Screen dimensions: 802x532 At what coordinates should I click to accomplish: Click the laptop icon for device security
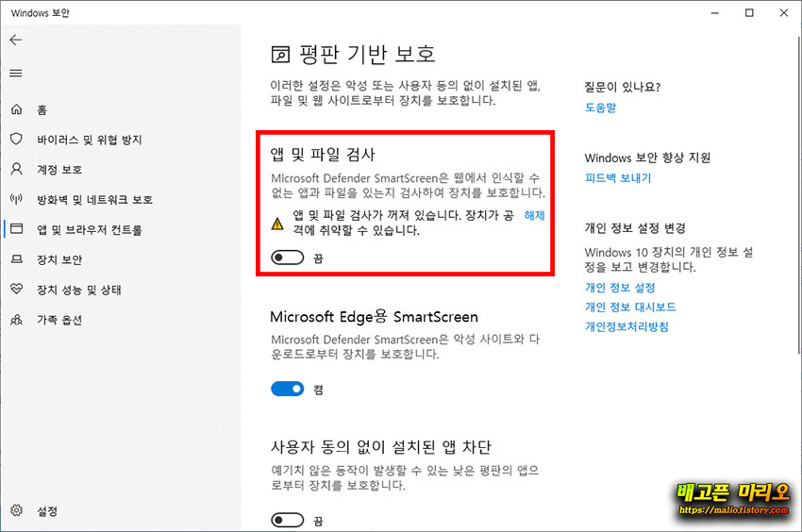[16, 259]
